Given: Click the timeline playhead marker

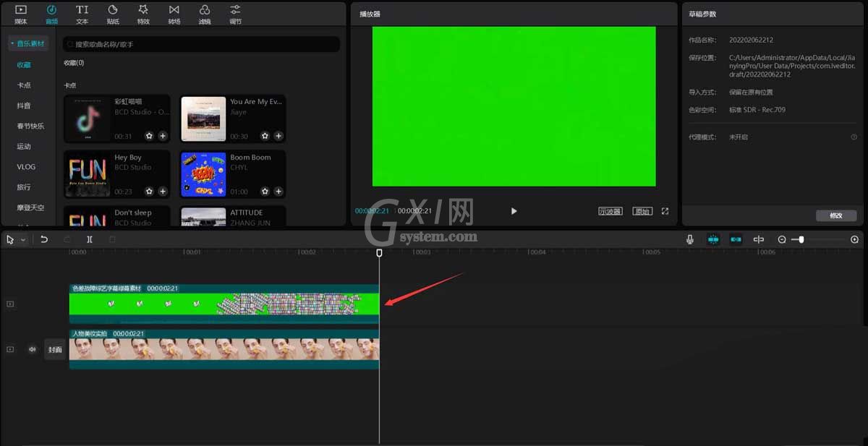Looking at the screenshot, I should 379,253.
